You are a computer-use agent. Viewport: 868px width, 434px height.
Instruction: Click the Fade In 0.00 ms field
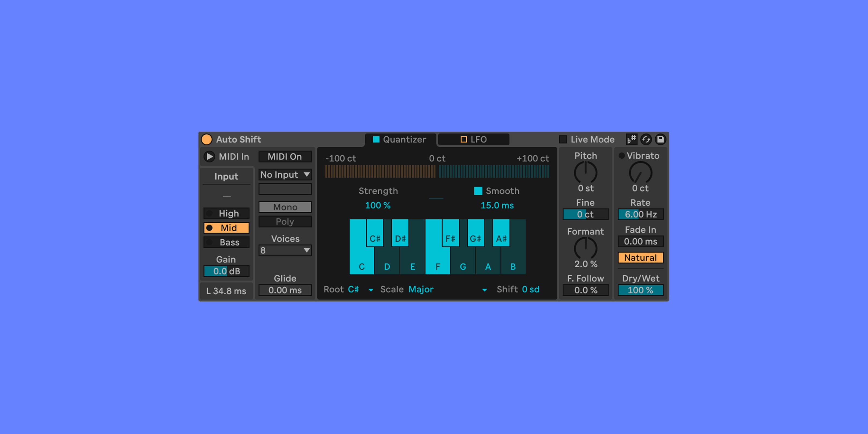click(x=640, y=241)
